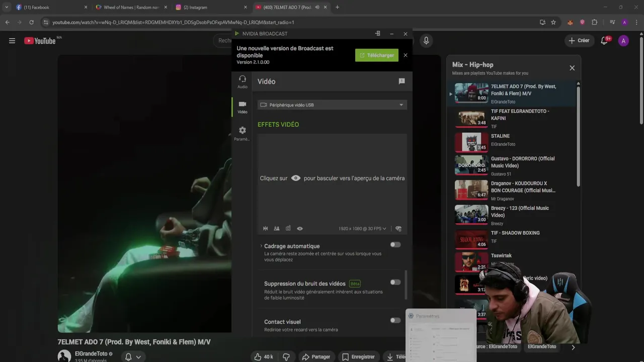Open the browser extensions puzzle icon
This screenshot has height=362, width=644.
(x=594, y=22)
